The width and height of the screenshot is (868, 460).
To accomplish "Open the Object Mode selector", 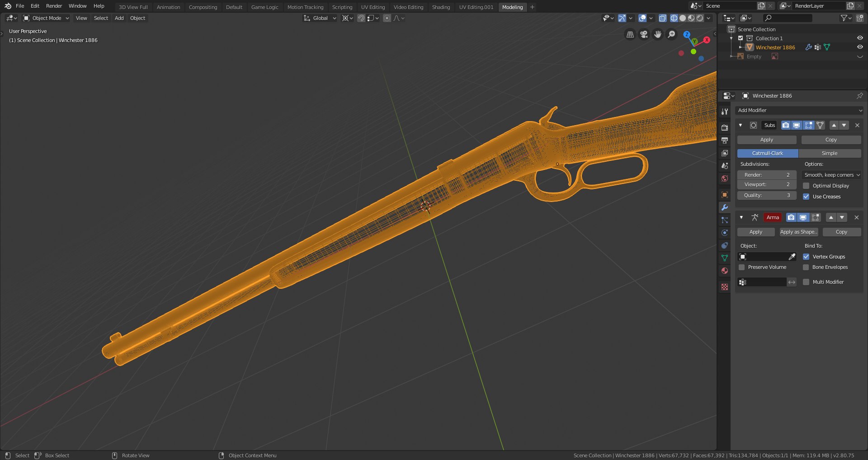I will (x=46, y=18).
